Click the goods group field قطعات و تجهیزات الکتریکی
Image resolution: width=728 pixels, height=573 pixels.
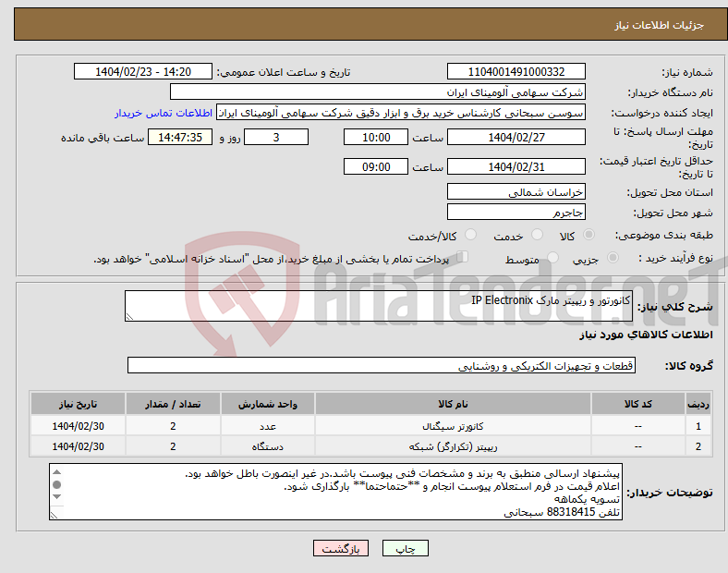382,365
